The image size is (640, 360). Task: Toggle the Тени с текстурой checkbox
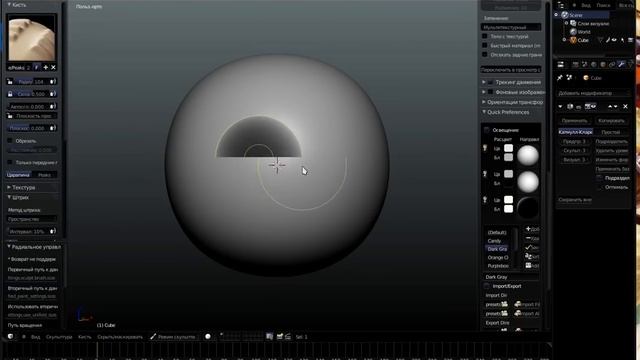pyautogui.click(x=485, y=36)
